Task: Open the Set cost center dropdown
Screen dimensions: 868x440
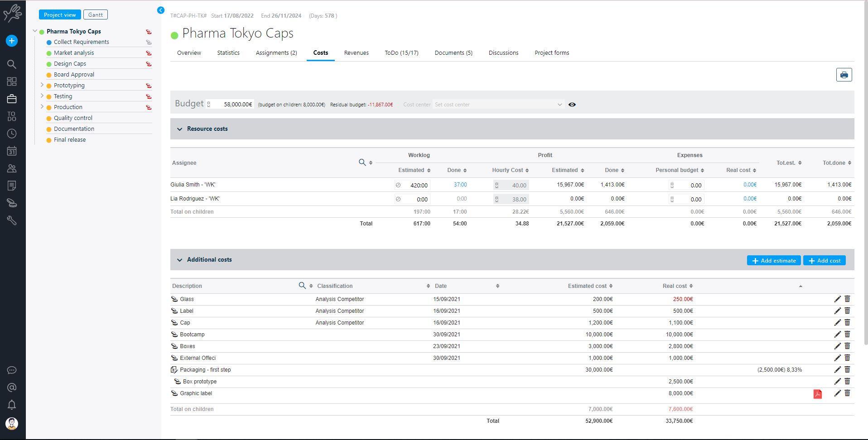Action: pyautogui.click(x=498, y=105)
